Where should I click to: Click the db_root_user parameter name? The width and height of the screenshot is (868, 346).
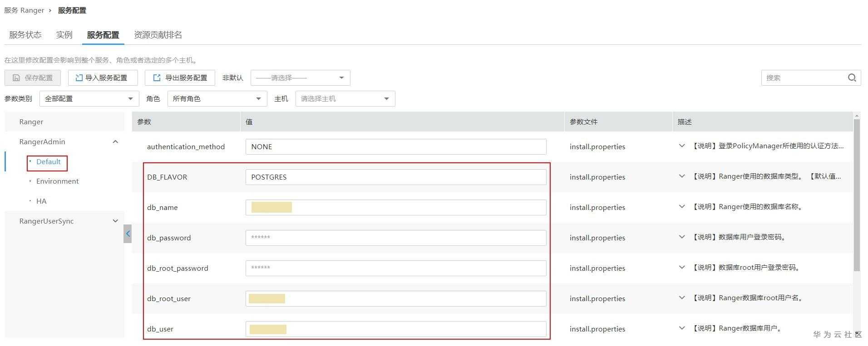[x=169, y=298]
